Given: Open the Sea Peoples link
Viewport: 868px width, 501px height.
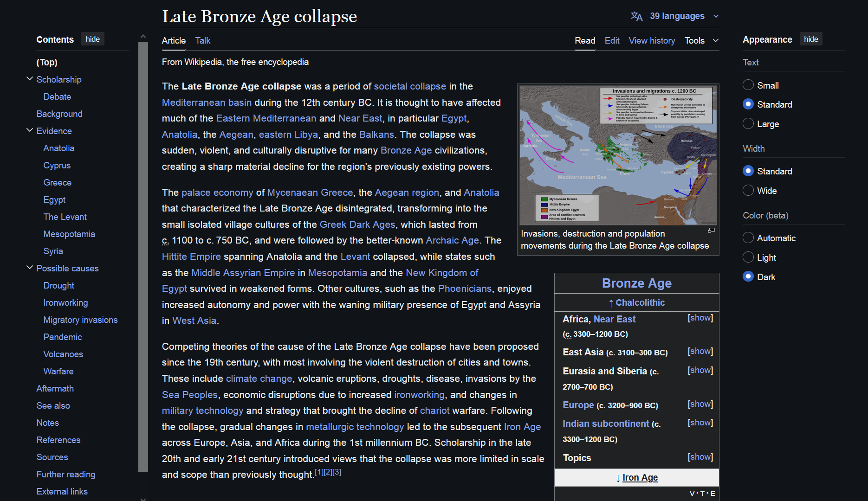Looking at the screenshot, I should [x=189, y=395].
